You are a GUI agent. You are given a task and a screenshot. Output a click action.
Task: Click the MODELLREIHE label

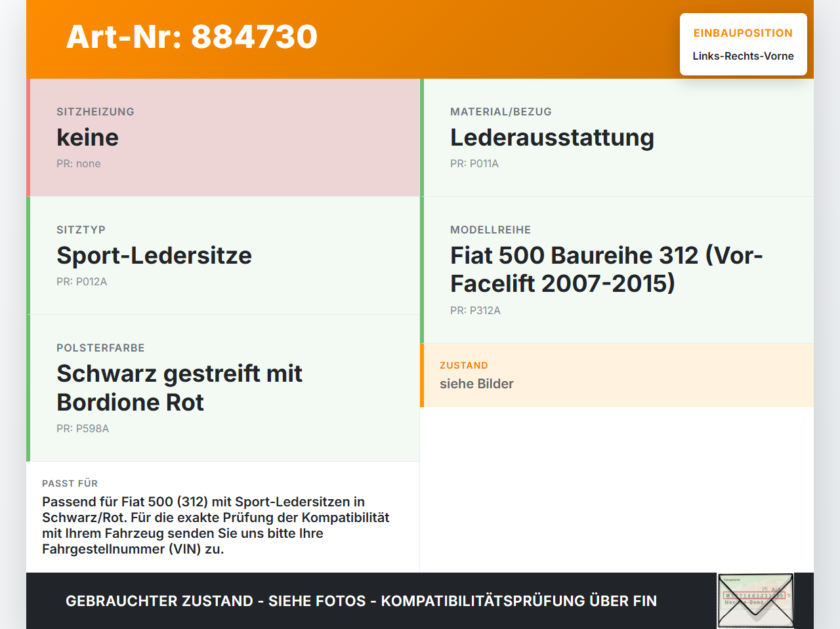(x=490, y=230)
